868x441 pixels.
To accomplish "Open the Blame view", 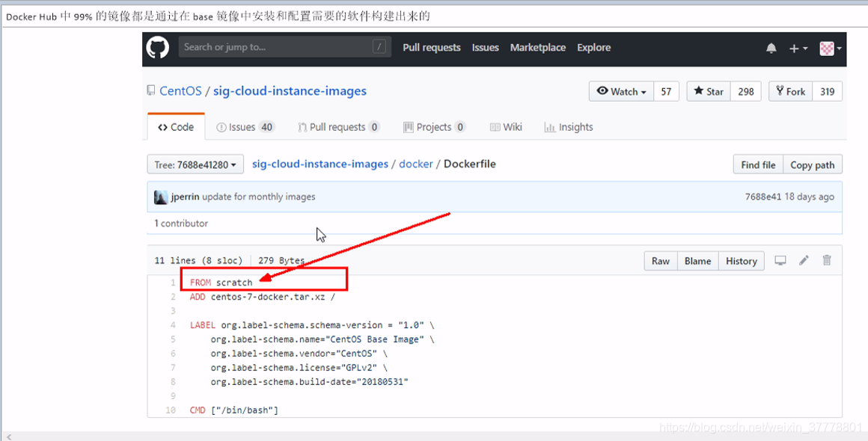I will click(697, 261).
